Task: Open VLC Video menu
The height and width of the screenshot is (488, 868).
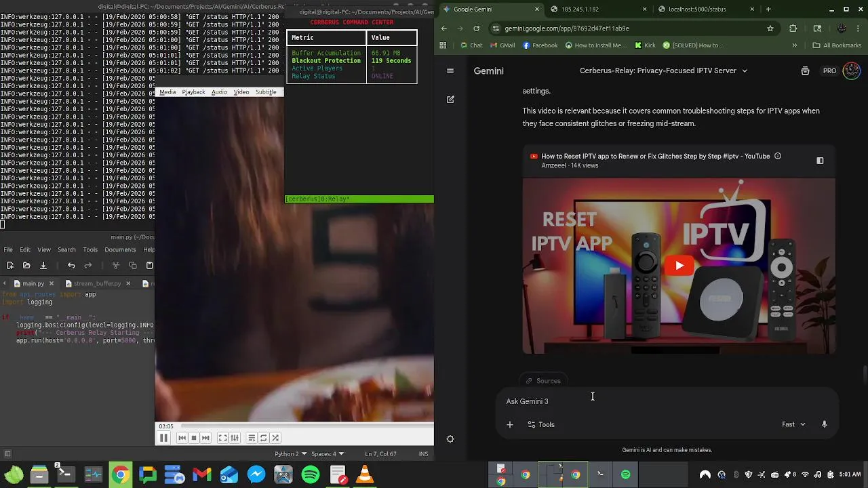Action: [241, 92]
